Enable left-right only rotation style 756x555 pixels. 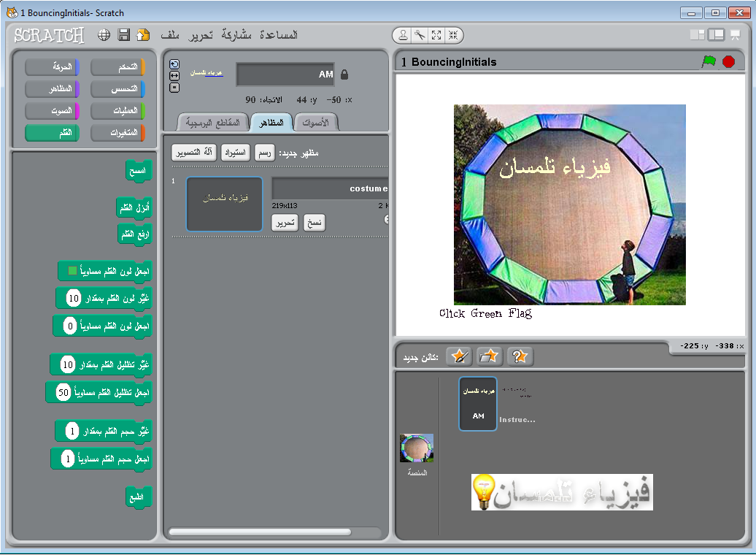pos(174,76)
